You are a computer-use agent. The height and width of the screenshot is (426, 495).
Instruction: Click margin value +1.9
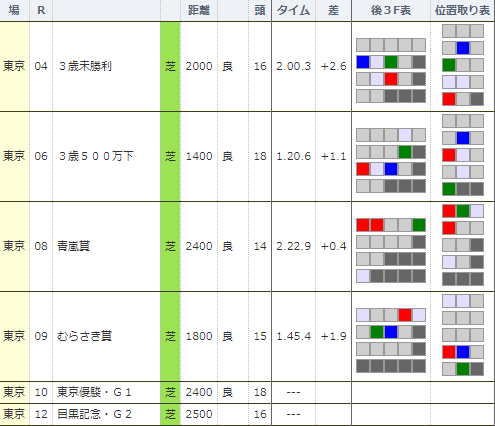coord(333,336)
